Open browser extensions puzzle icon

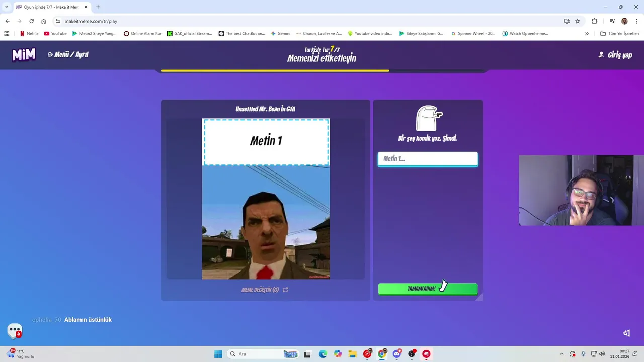coord(595,21)
